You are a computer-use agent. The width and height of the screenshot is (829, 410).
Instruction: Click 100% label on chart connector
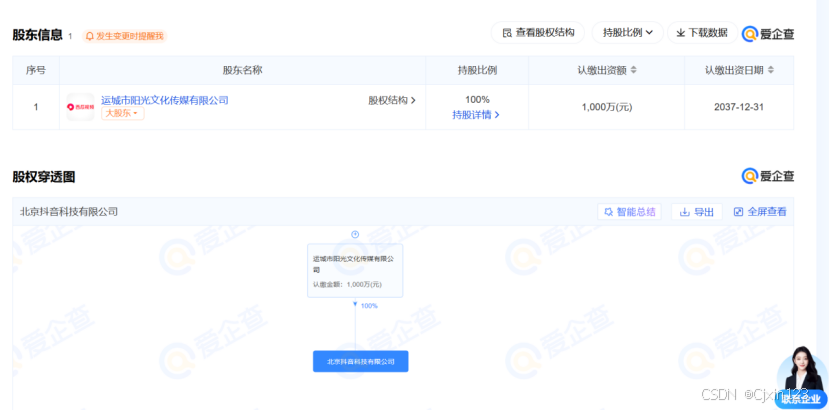[369, 306]
